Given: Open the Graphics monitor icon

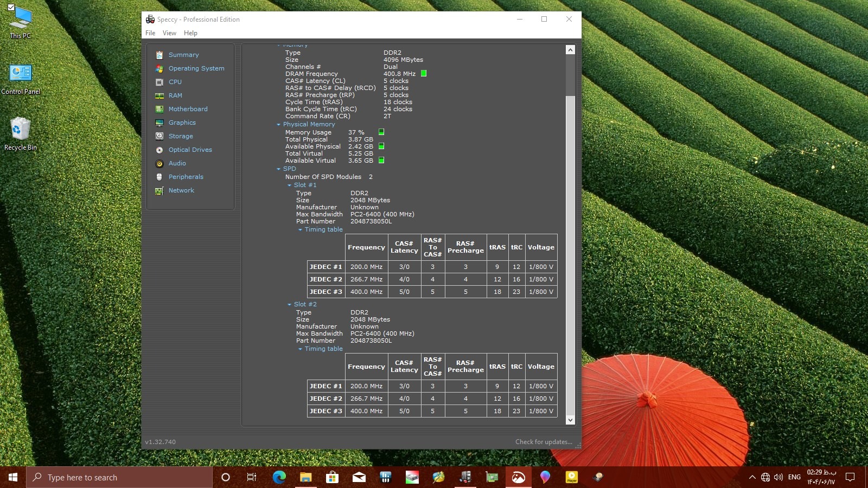Looking at the screenshot, I should click(159, 123).
